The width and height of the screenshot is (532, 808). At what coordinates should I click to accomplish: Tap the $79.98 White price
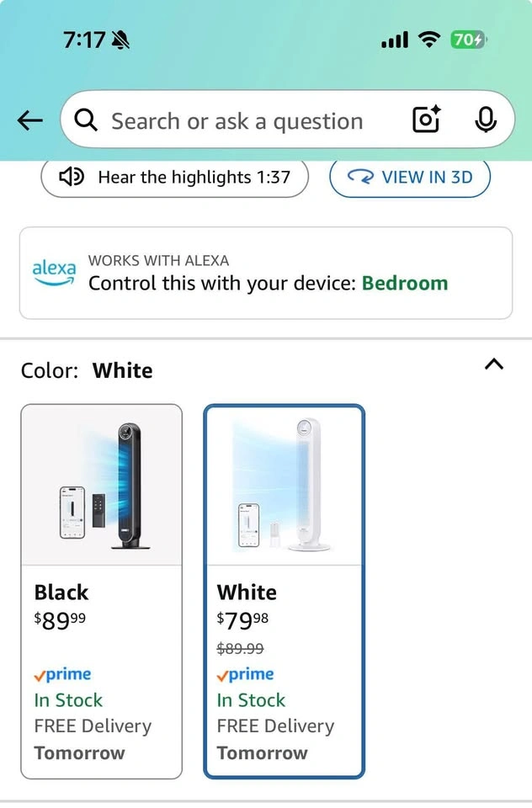click(x=243, y=621)
